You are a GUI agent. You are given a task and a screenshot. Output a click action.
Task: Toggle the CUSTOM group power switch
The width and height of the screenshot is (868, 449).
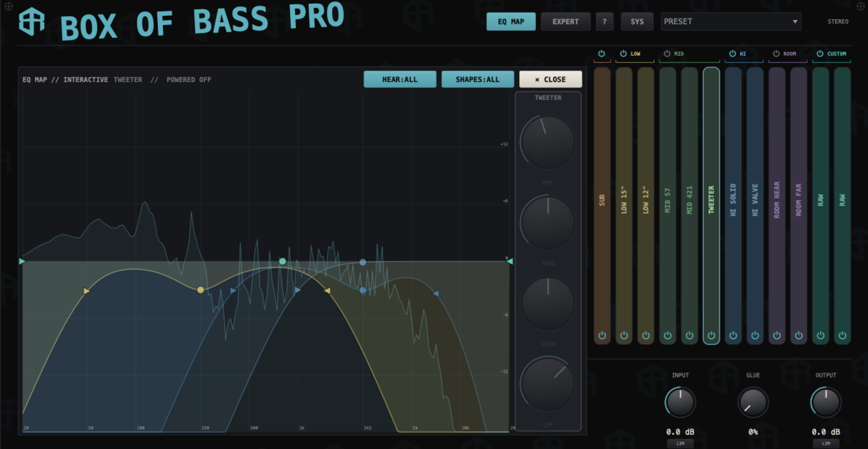point(820,54)
